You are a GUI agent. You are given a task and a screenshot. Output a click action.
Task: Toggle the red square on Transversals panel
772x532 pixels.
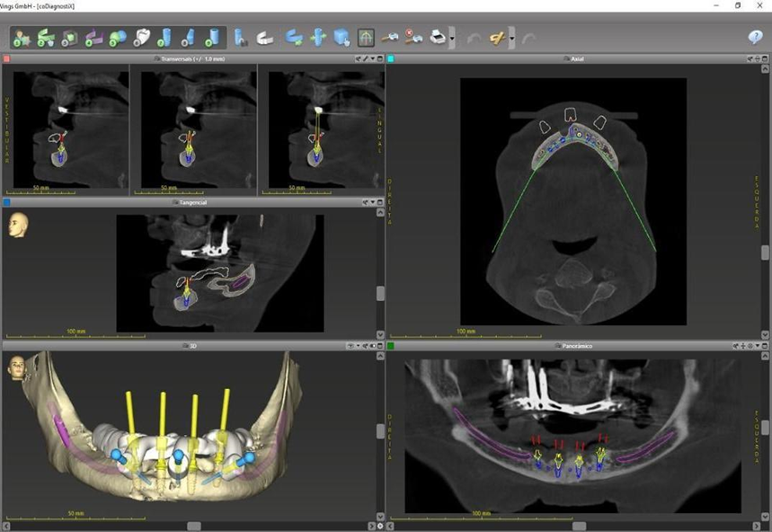tap(6, 59)
